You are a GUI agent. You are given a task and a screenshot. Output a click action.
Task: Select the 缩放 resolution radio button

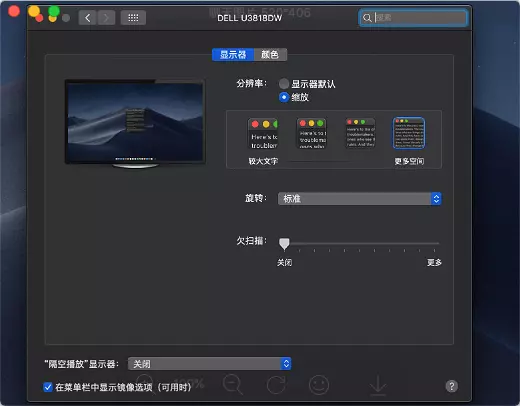click(x=284, y=97)
